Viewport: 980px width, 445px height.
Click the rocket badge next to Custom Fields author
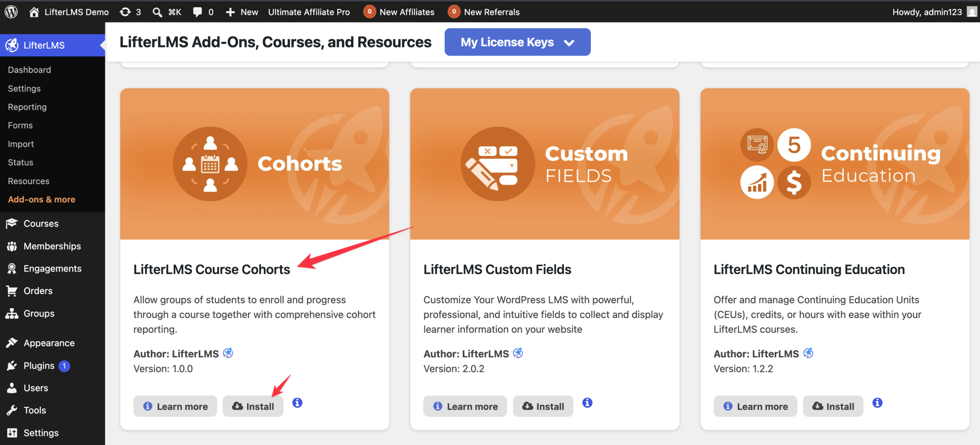518,353
